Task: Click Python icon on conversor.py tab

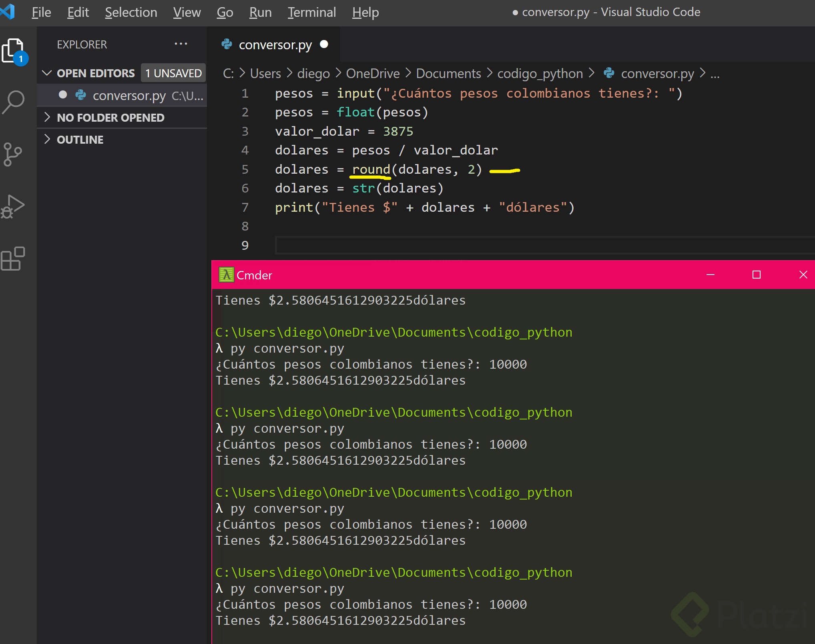Action: tap(227, 44)
